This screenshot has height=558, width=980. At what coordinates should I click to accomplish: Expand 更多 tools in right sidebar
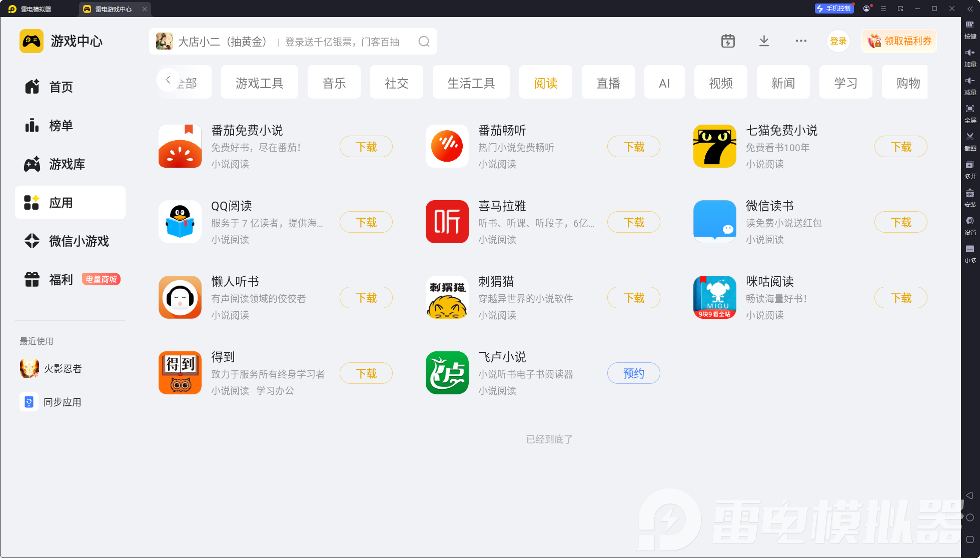coord(970,254)
